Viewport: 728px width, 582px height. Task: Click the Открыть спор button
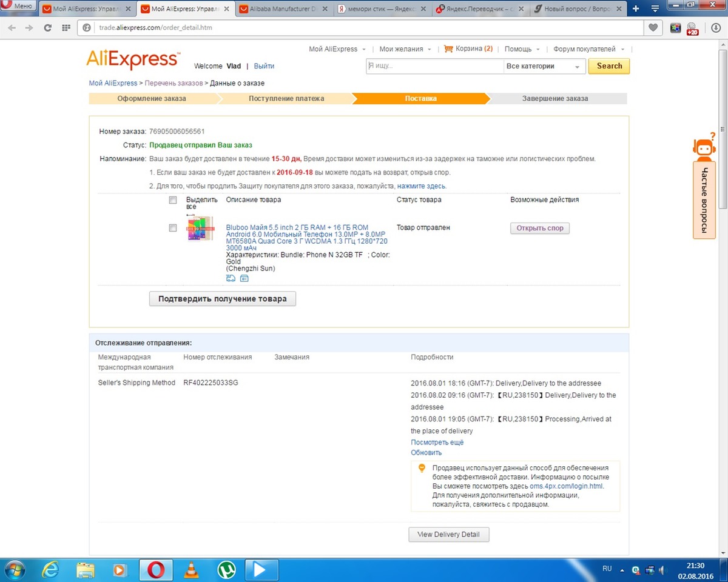[540, 229]
